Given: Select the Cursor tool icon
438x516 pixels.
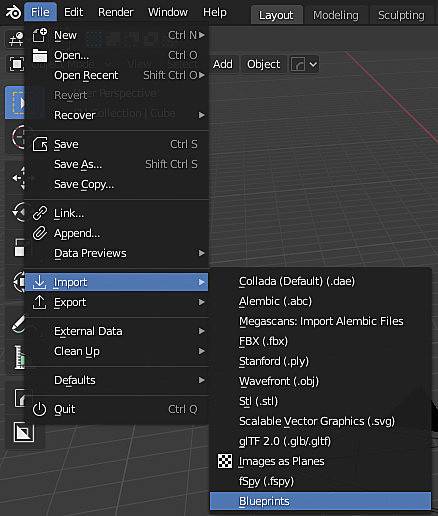Looking at the screenshot, I should 18,137.
